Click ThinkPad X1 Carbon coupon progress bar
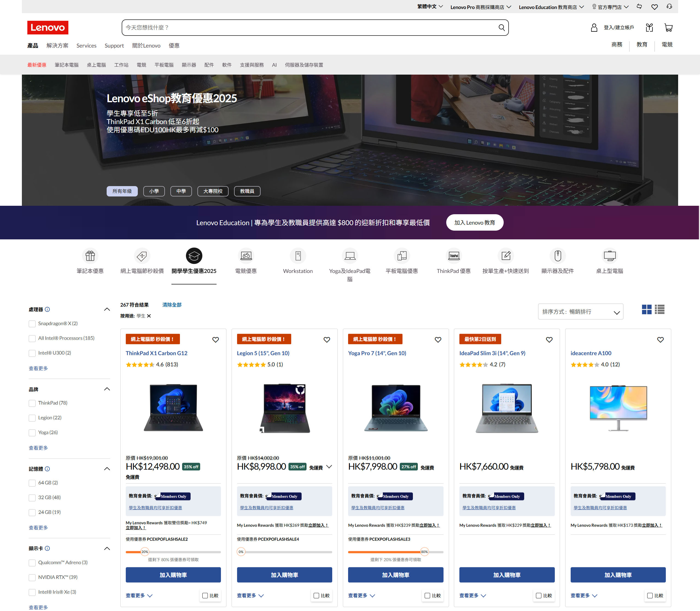Screen dimensions: 700x611 coord(173,552)
